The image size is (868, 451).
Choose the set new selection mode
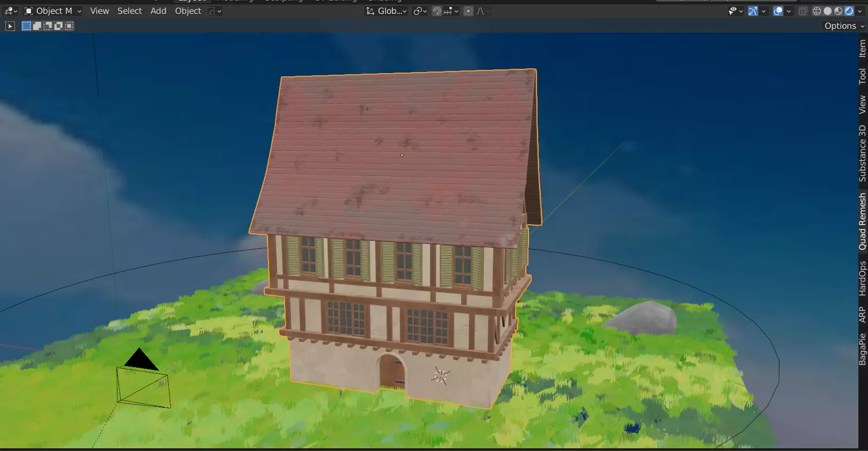26,26
